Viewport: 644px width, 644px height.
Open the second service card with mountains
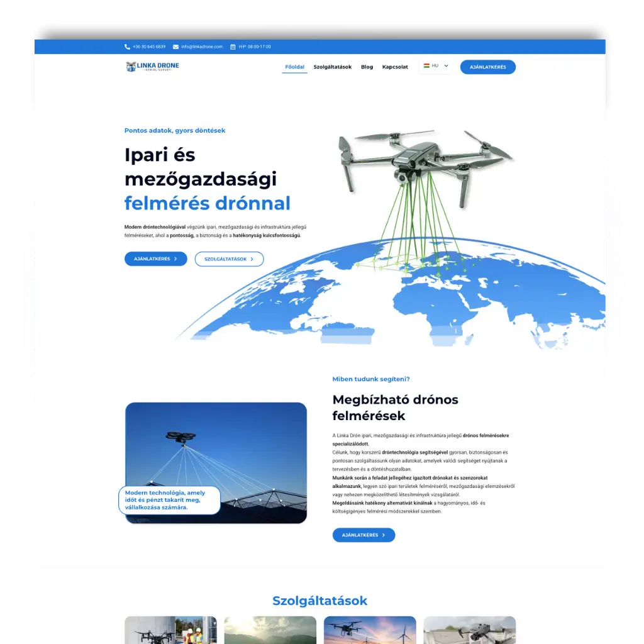pyautogui.click(x=270, y=630)
